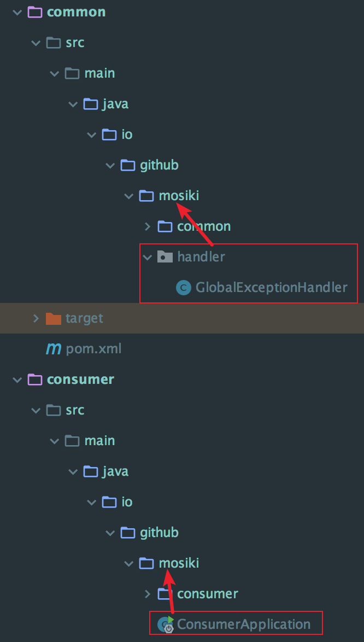The height and width of the screenshot is (642, 364).
Task: Click the ConsumerApplication Spring Boot run icon
Action: [166, 625]
